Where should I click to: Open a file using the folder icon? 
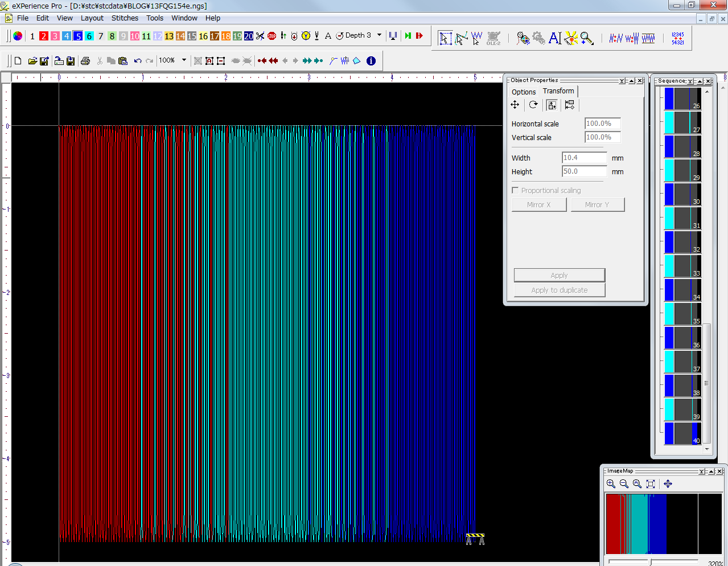(x=32, y=61)
